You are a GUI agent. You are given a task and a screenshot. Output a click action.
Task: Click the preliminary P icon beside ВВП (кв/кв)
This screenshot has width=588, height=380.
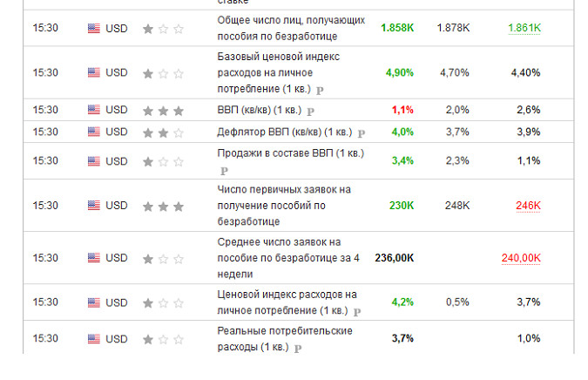(311, 112)
